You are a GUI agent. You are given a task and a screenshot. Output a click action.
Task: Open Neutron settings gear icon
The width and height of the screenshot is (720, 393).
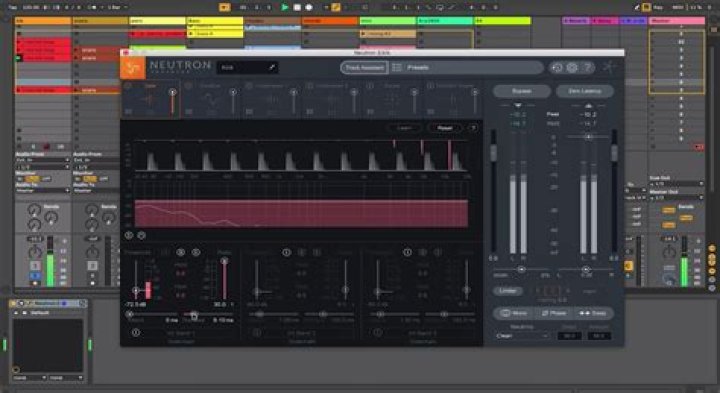[x=572, y=67]
